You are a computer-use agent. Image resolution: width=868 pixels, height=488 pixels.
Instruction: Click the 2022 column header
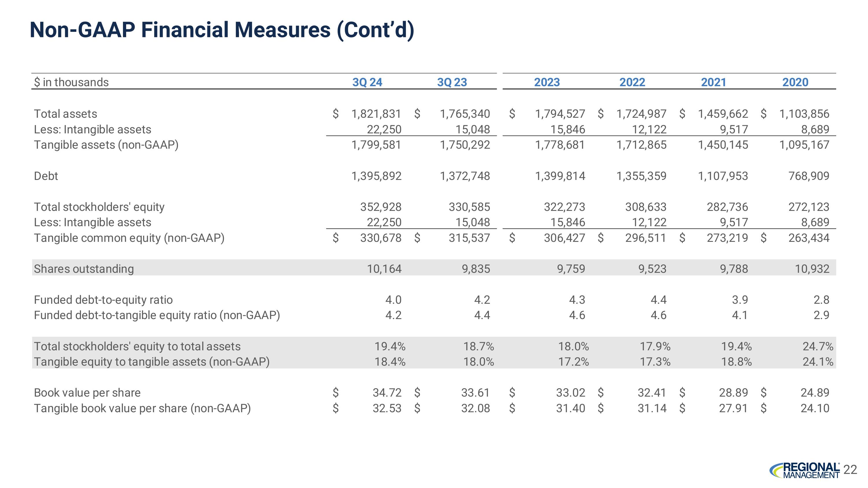632,82
